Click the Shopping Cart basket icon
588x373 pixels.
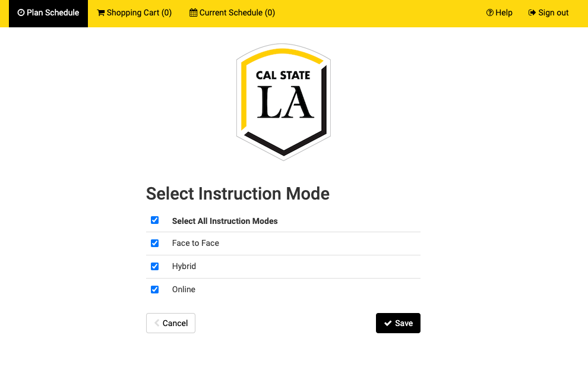point(101,12)
